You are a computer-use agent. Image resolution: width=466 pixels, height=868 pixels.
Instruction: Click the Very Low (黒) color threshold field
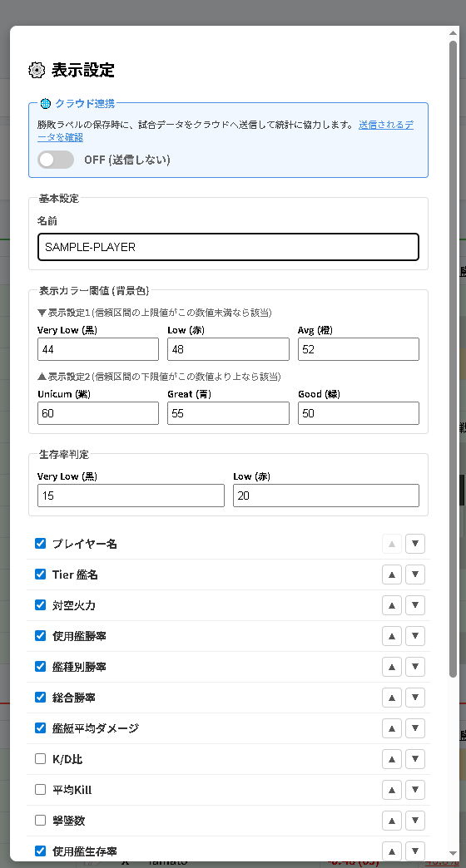[98, 349]
